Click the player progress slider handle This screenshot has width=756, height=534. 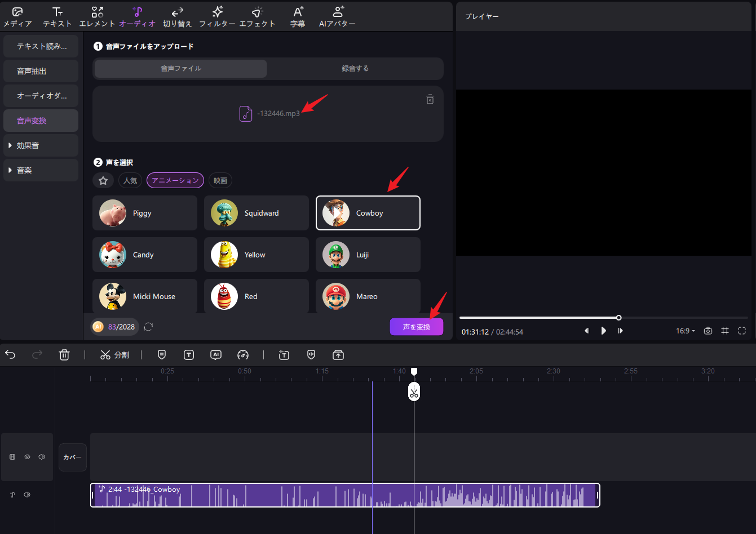click(x=619, y=318)
